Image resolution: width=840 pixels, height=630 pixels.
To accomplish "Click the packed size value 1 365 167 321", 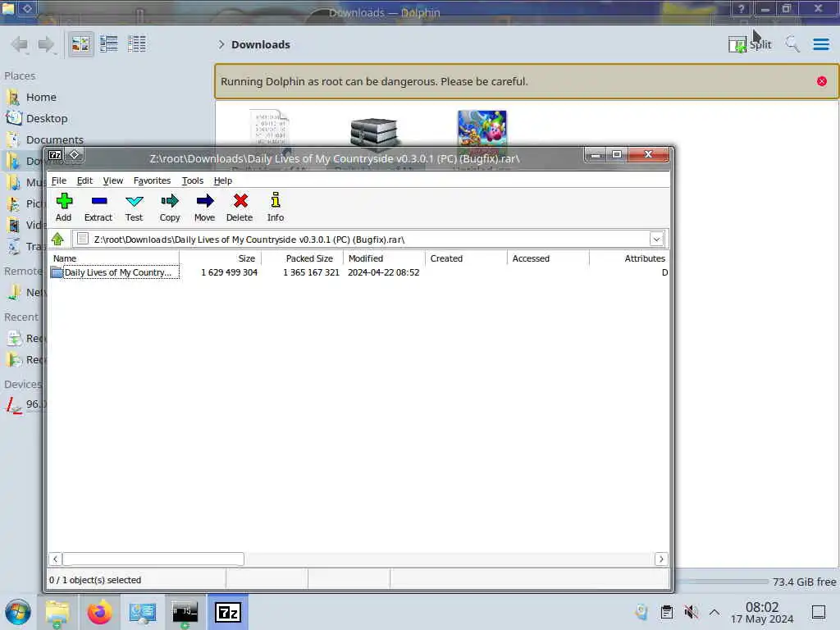I will [x=311, y=272].
